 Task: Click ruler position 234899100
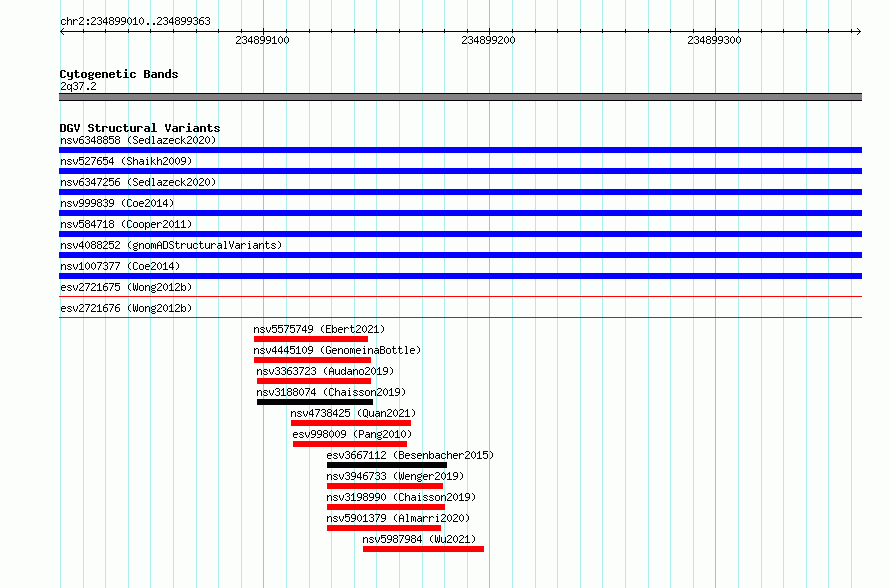262,40
